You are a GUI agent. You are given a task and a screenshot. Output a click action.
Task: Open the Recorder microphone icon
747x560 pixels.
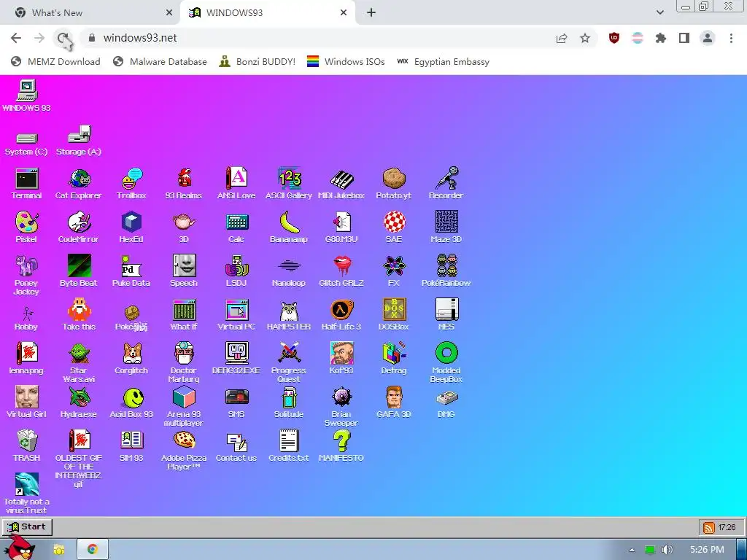(x=446, y=183)
